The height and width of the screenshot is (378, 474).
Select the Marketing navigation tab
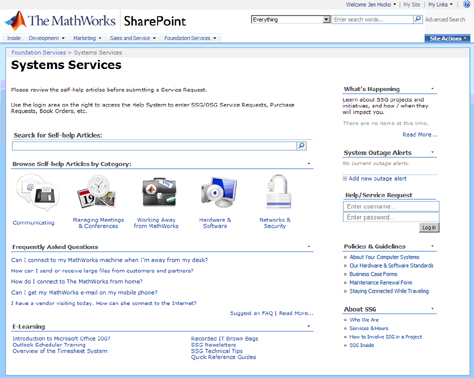click(x=84, y=38)
